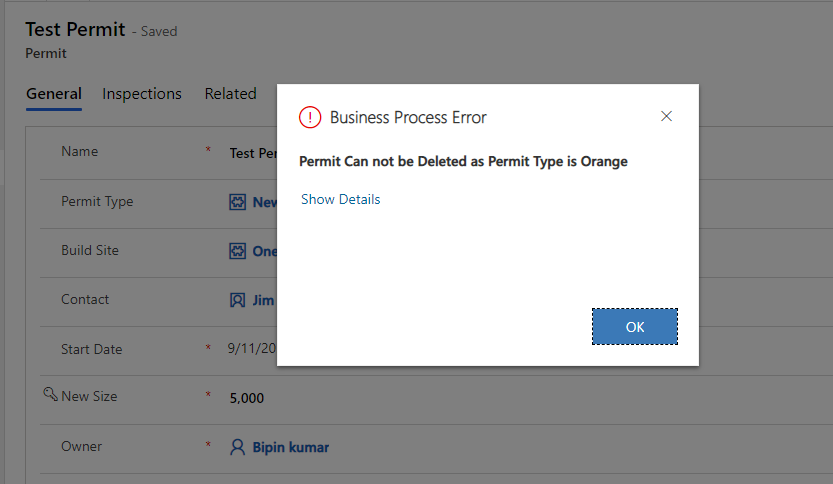Click the lock icon beside New Size

50,394
